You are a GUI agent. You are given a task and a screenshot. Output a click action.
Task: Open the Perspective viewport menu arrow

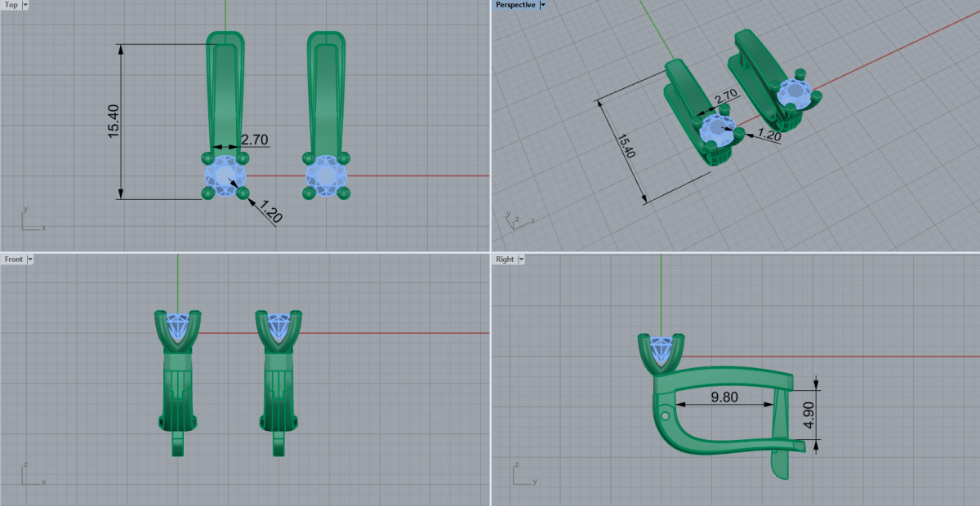542,5
